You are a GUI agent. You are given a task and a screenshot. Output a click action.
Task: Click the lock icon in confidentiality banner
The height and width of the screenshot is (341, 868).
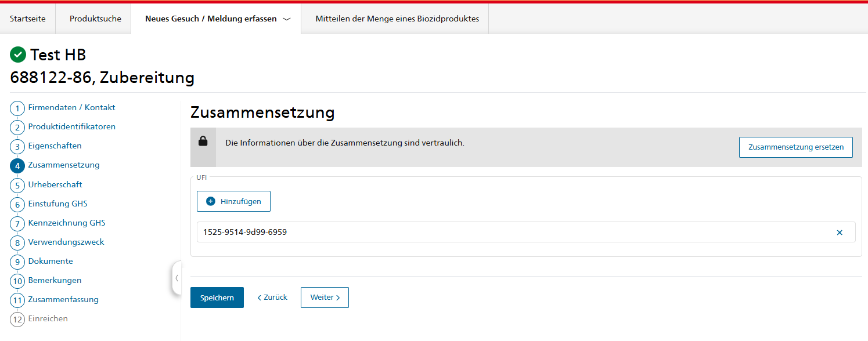click(x=203, y=141)
